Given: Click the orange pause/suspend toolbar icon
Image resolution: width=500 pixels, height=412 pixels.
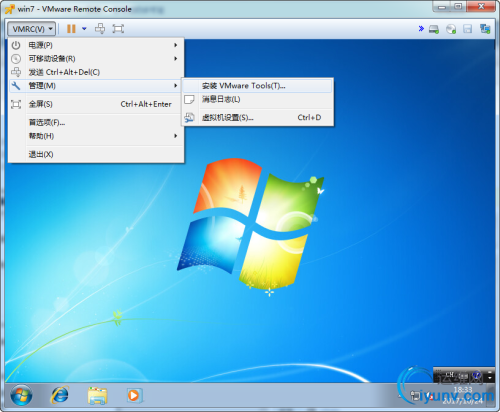Looking at the screenshot, I should (x=71, y=29).
